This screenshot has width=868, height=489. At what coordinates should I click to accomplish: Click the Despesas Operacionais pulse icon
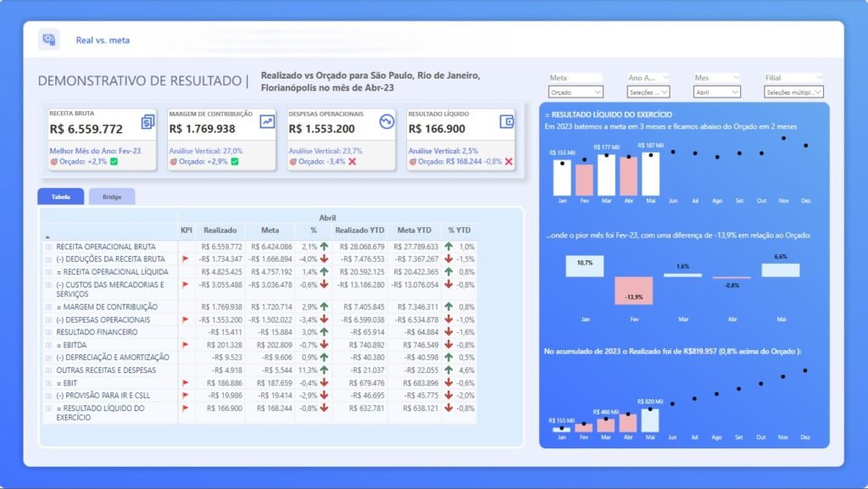pos(387,122)
